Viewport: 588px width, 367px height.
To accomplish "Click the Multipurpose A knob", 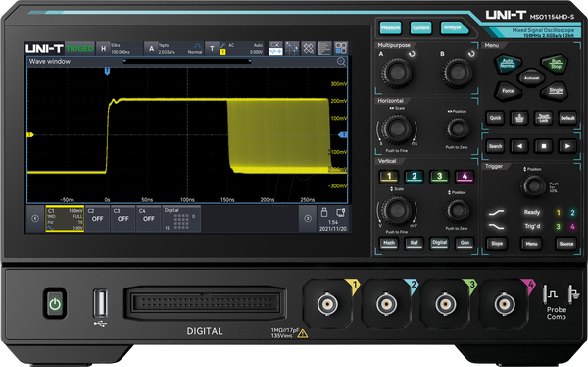I will point(397,73).
